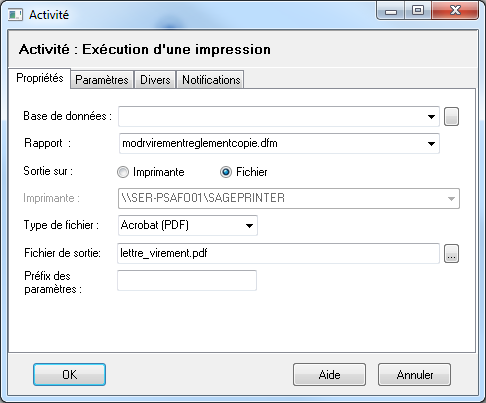Expand the Base de données dropdown
Screen dimensions: 486x403
(x=431, y=117)
